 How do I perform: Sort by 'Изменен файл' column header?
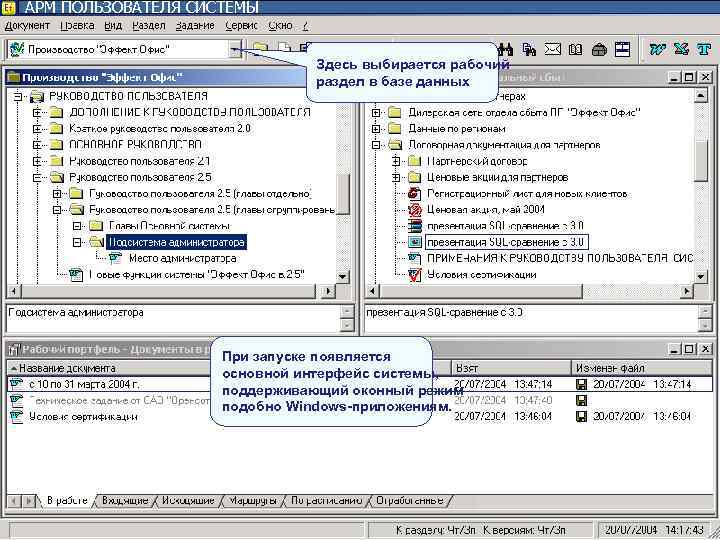pos(642,368)
